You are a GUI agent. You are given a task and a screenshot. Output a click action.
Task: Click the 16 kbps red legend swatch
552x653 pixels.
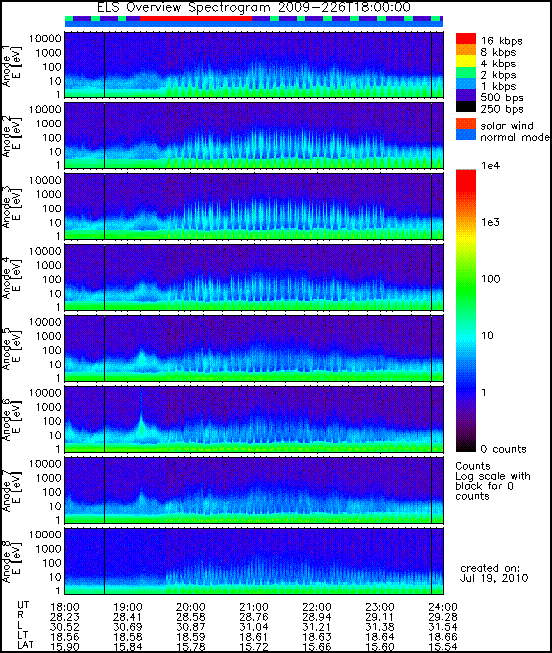(x=466, y=39)
